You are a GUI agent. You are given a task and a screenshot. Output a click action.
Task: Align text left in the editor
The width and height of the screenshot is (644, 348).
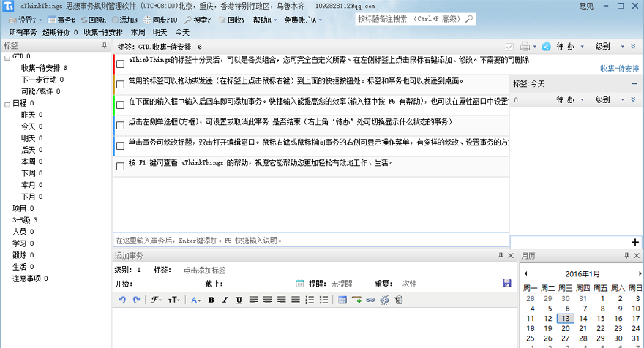[253, 300]
